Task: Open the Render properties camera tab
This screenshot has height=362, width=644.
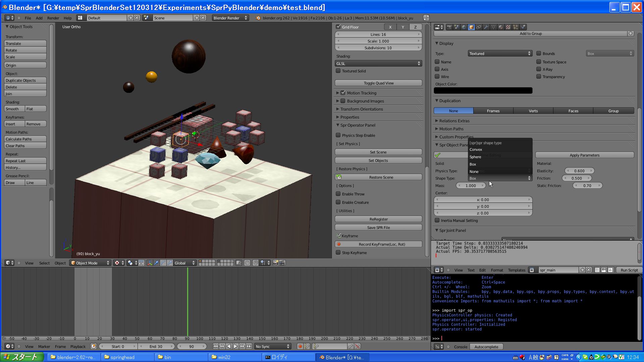Action: click(449, 27)
